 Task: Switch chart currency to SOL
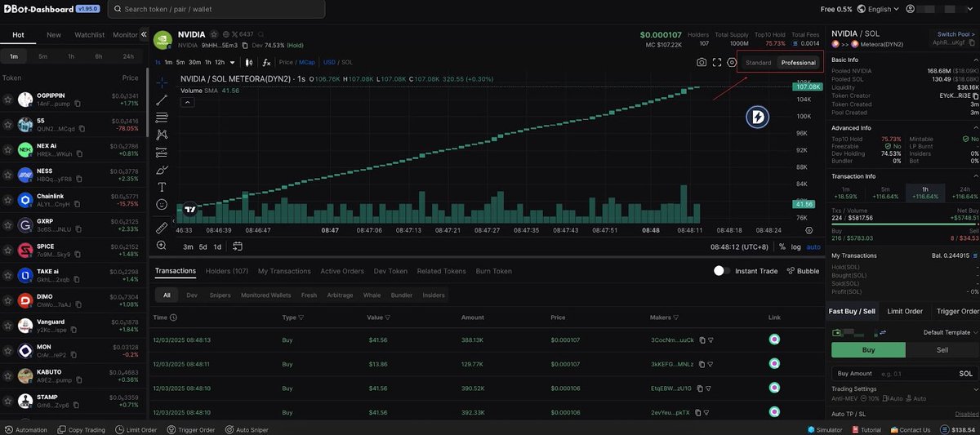pos(347,62)
